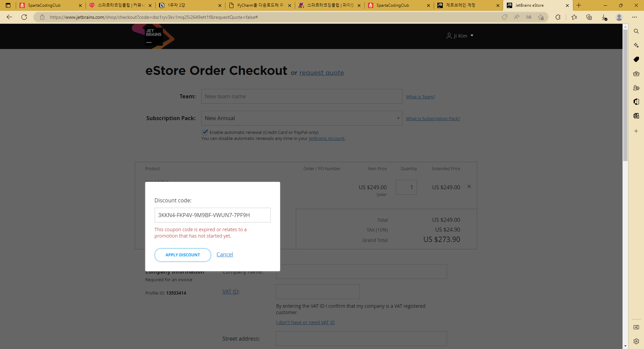
Task: Open the What is Team? link
Action: pos(421,97)
